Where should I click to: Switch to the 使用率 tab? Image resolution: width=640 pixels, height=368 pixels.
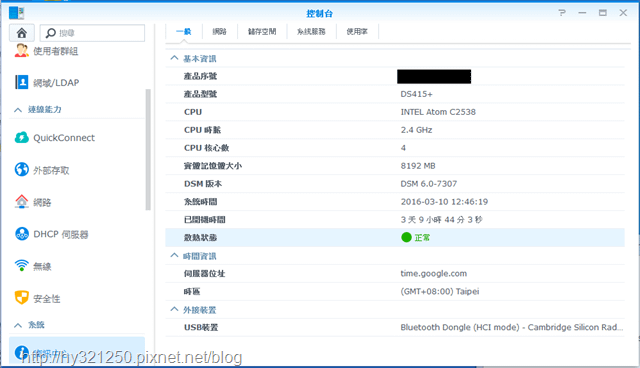[357, 31]
